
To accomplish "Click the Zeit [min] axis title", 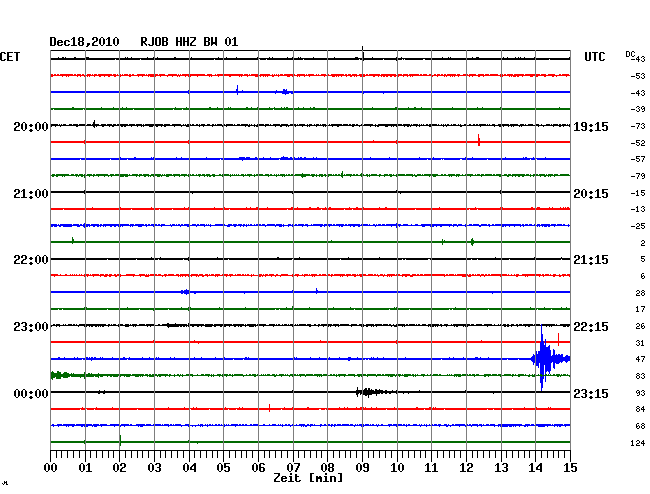I will tap(308, 478).
